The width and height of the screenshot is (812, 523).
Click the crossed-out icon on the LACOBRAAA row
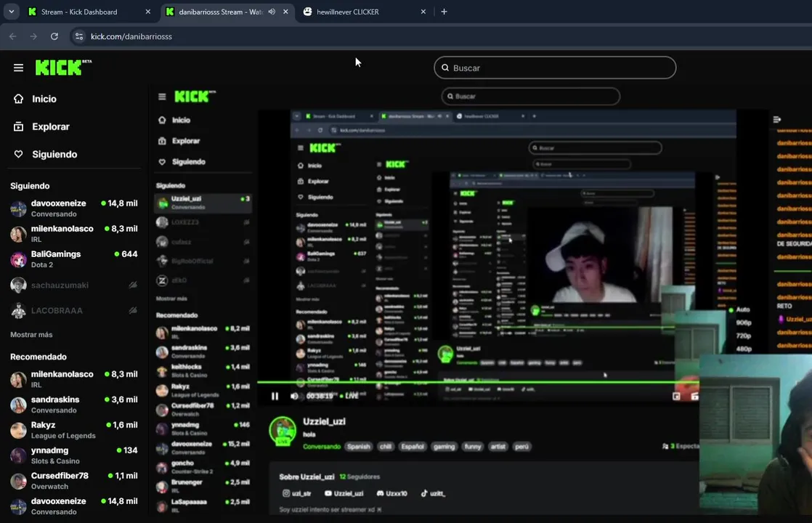[x=133, y=310]
